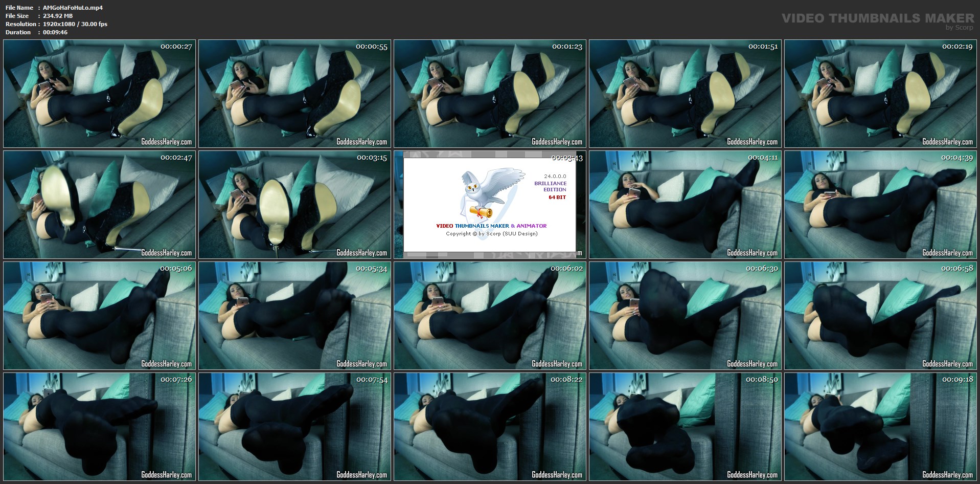This screenshot has width=980, height=484.
Task: Click the thumbnail timestamped 00:03:15
Action: click(294, 205)
